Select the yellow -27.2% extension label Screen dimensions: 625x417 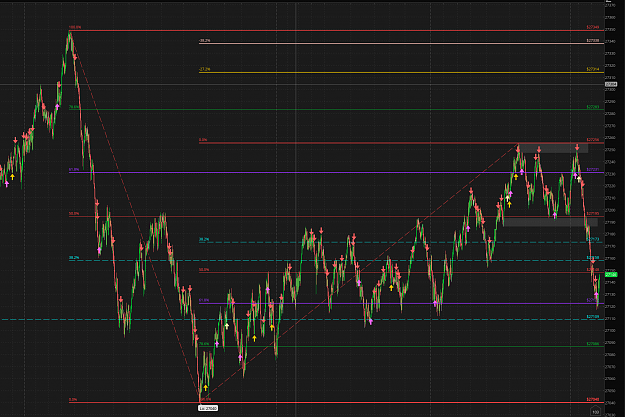tap(204, 69)
